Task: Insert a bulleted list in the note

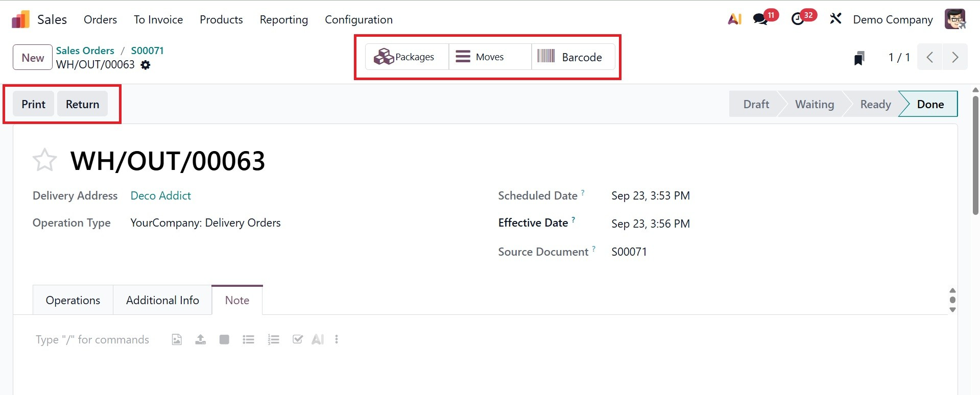Action: pyautogui.click(x=249, y=339)
